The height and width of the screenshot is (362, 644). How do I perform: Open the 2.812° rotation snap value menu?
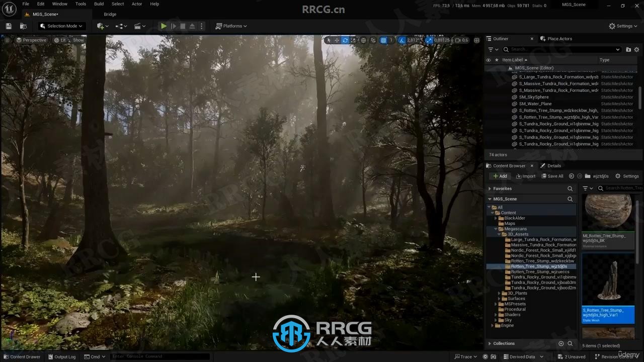coord(414,40)
